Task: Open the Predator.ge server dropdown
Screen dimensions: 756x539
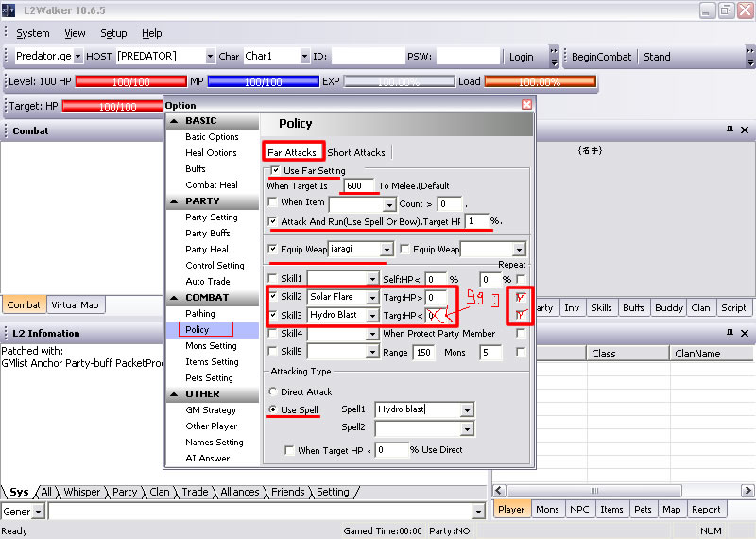Action: click(x=77, y=57)
